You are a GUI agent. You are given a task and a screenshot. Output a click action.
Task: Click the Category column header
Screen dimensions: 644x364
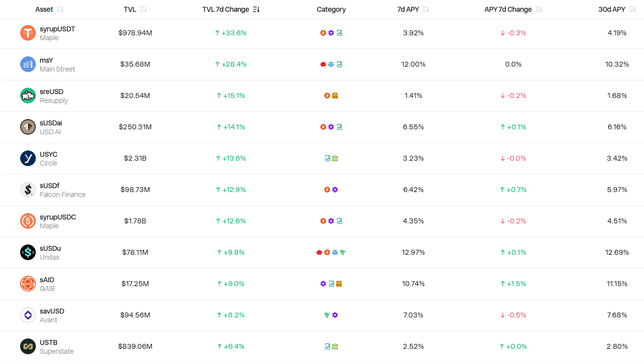coord(331,9)
